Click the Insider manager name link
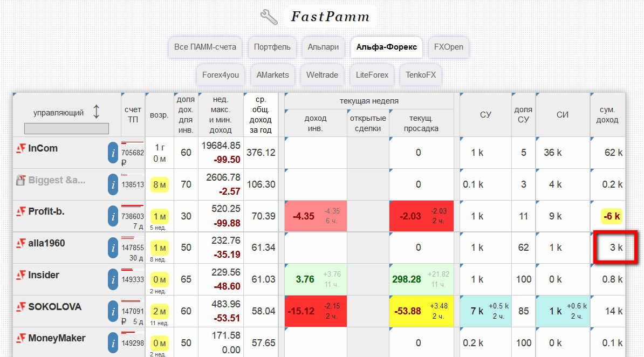 point(43,275)
